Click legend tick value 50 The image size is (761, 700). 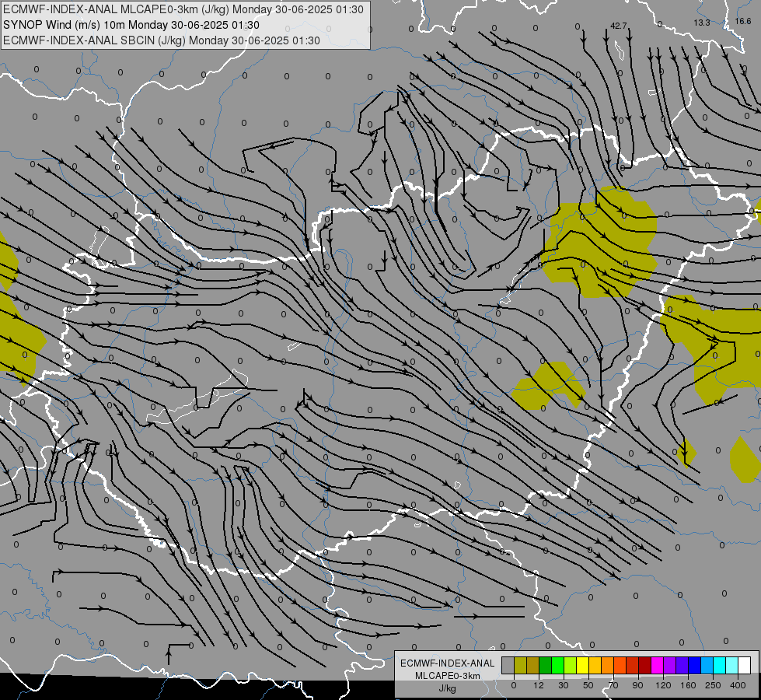click(x=588, y=685)
